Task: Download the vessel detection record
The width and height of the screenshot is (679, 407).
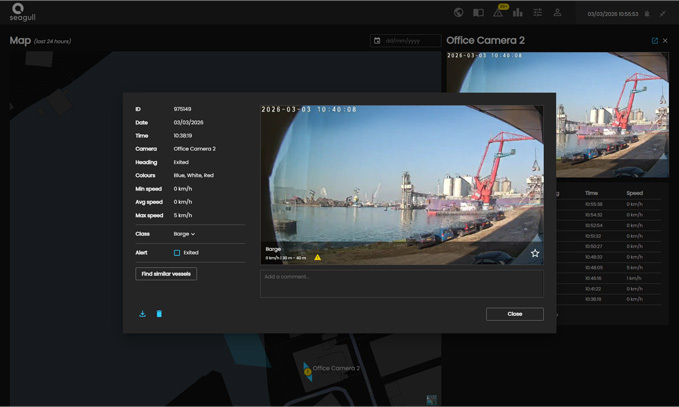Action: tap(142, 314)
